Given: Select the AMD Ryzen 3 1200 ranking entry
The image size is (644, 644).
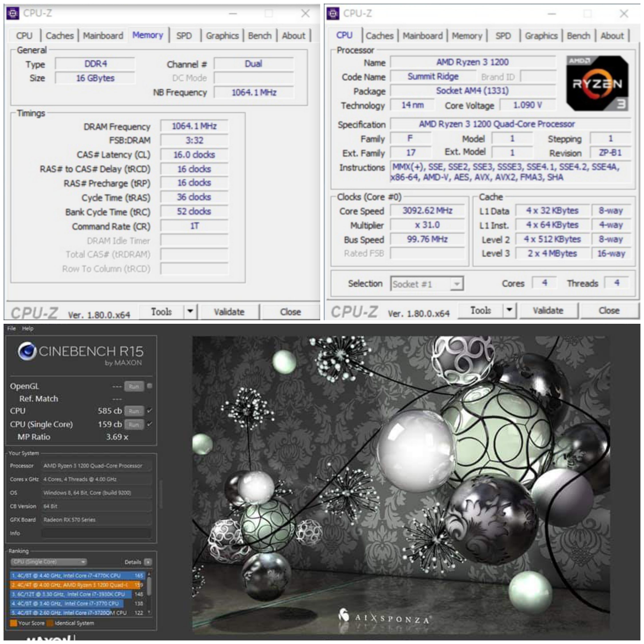Looking at the screenshot, I should [77, 585].
